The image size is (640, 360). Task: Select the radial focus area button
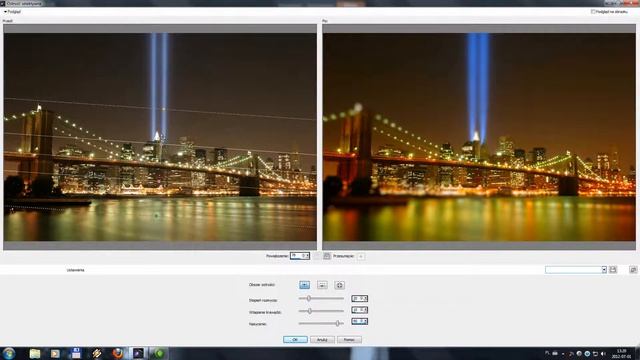click(340, 285)
